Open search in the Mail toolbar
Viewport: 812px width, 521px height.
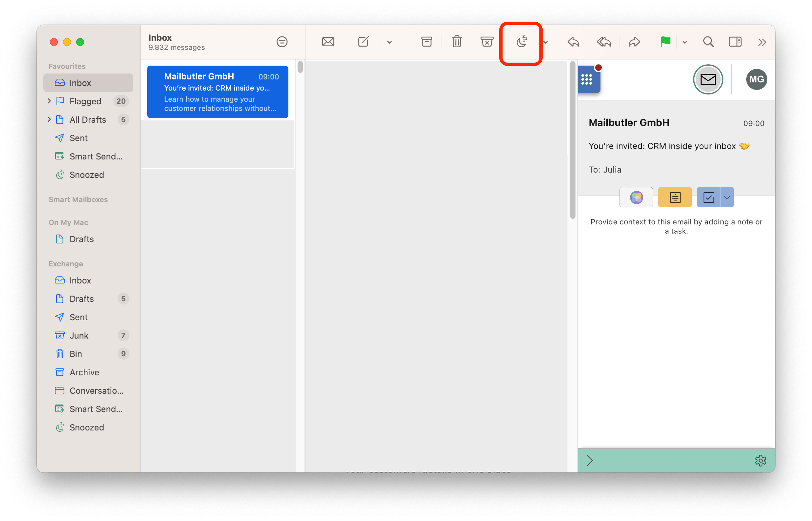[x=708, y=42]
